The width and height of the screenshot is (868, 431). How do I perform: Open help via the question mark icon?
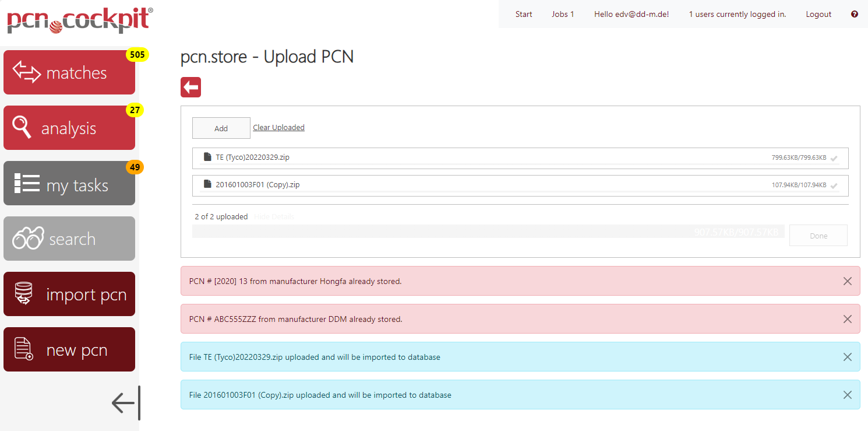854,13
